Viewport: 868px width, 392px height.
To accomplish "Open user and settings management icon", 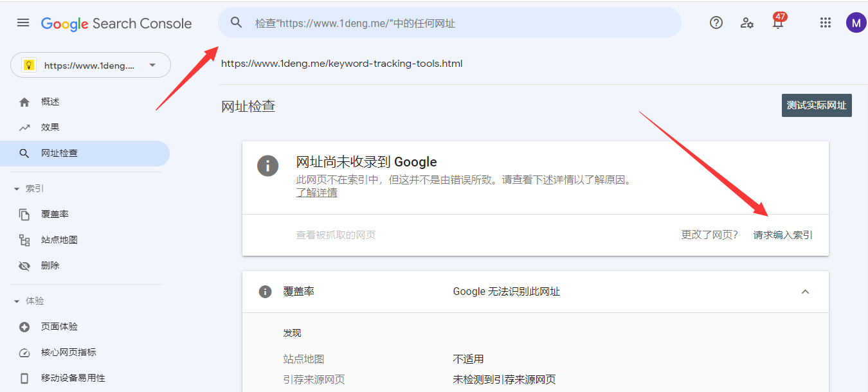I will pos(746,22).
